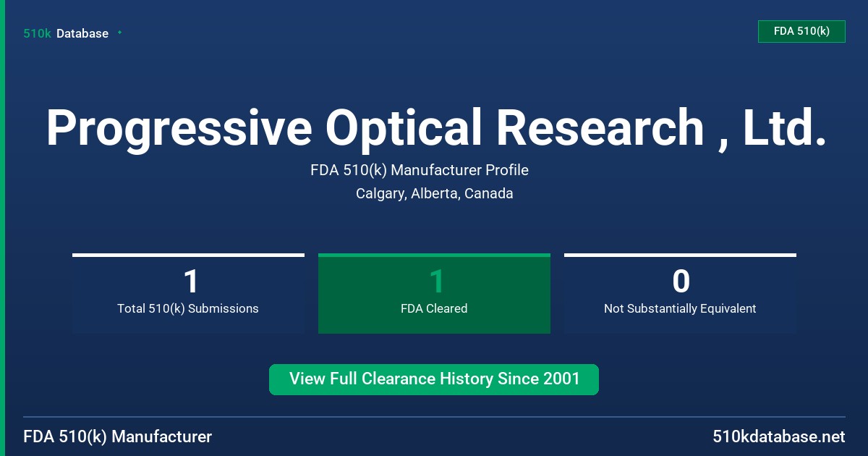Click the FDA 510(k) badge
Viewport: 868px width, 456px height.
point(801,31)
